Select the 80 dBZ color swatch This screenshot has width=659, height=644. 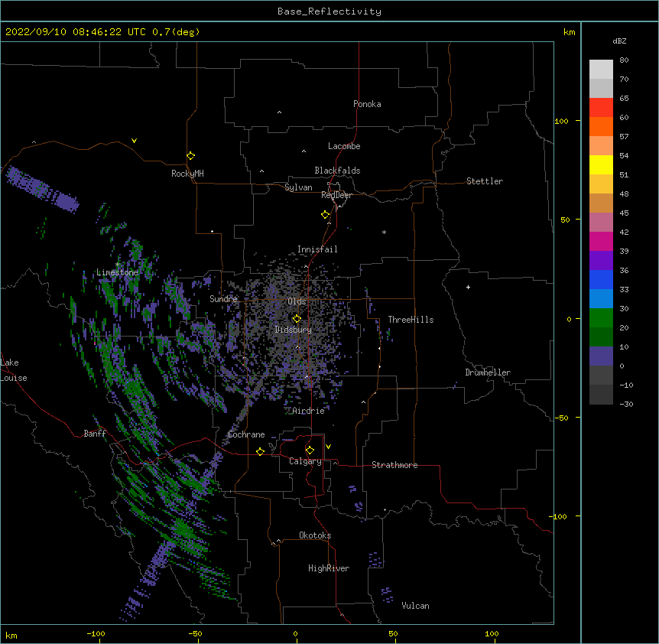click(x=601, y=70)
